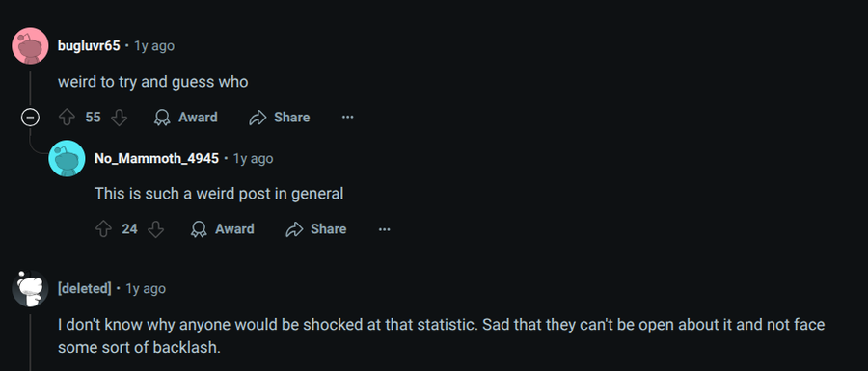Screen dimensions: 868x371
Task: Open bugluvr65 comment's 1y ago timestamp
Action: click(154, 46)
